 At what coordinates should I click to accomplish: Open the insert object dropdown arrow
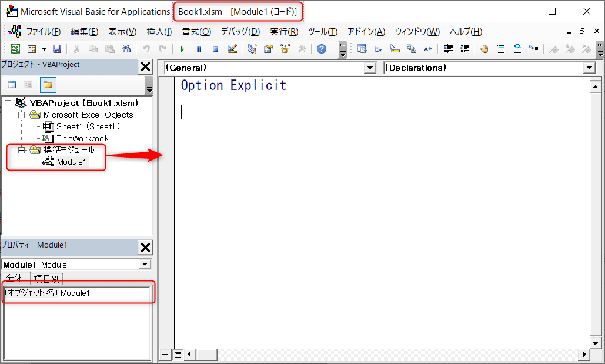tap(44, 49)
